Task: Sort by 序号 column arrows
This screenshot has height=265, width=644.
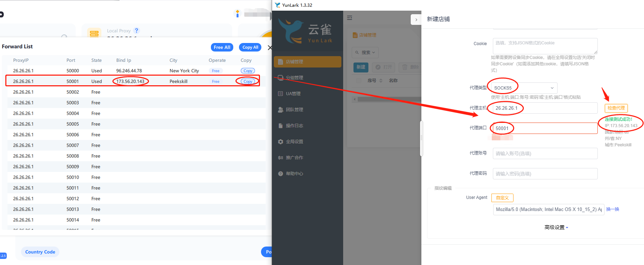Action: point(381,81)
